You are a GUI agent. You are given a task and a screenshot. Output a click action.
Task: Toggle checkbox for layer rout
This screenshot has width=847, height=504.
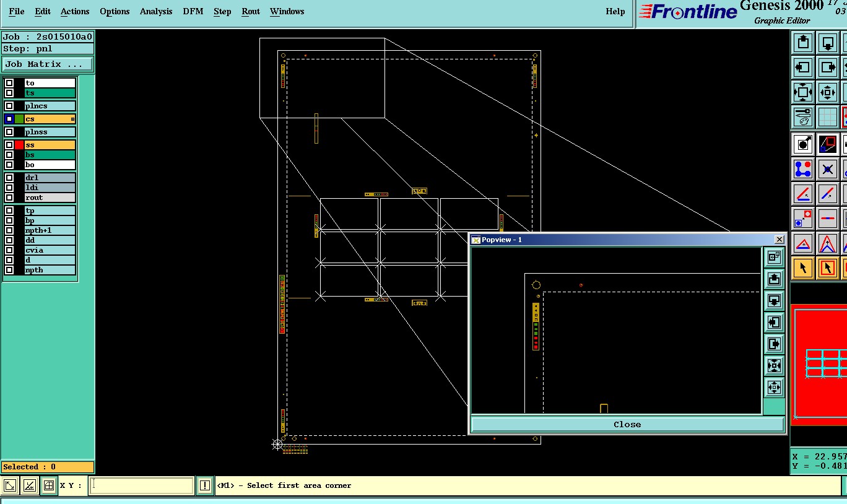tap(9, 198)
